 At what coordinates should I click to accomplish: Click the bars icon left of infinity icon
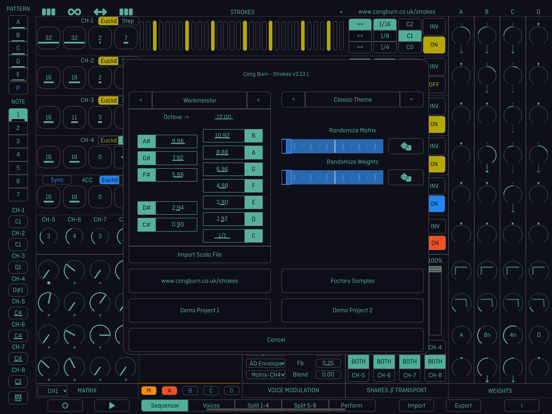49,12
